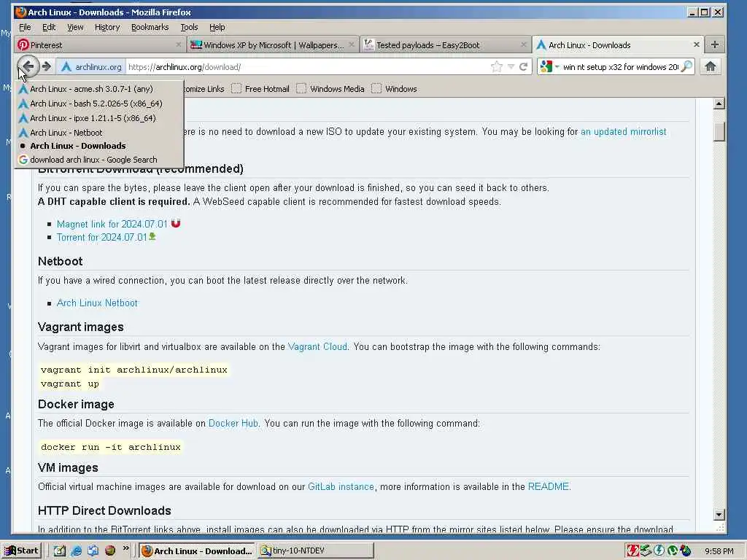Viewport: 747px width, 560px height.
Task: Click the green download icon beside Torrent
Action: (152, 236)
